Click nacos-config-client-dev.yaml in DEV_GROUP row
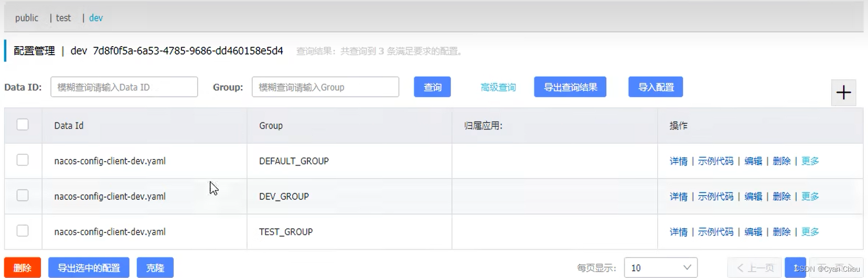 110,196
